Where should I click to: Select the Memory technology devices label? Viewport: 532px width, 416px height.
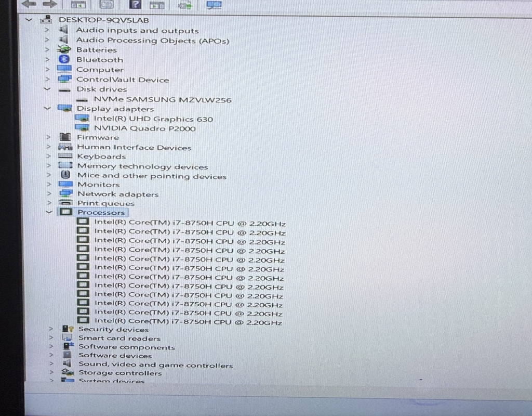coord(142,166)
